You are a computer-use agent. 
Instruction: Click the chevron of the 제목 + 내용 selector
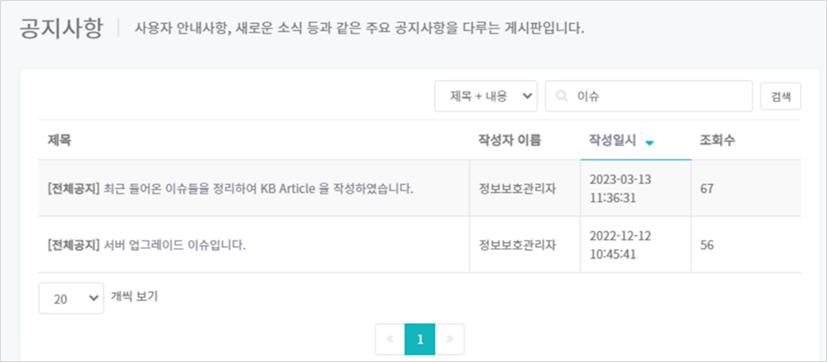526,96
